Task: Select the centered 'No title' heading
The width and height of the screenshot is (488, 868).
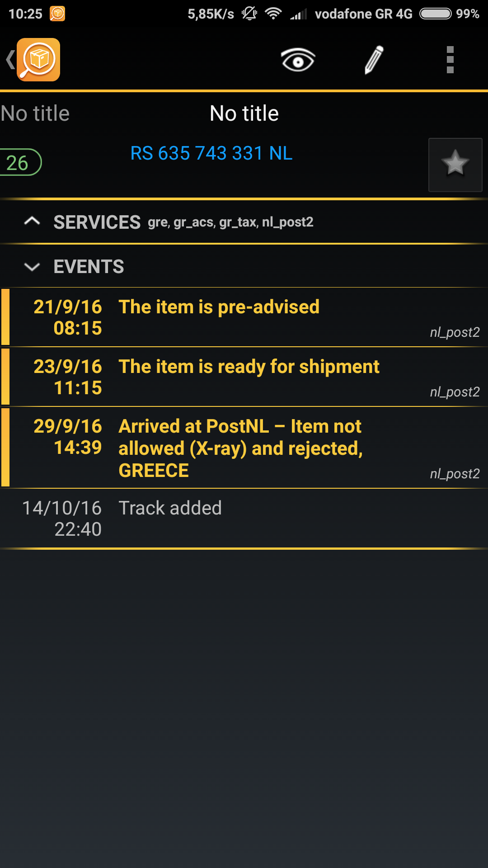Action: pos(244,113)
